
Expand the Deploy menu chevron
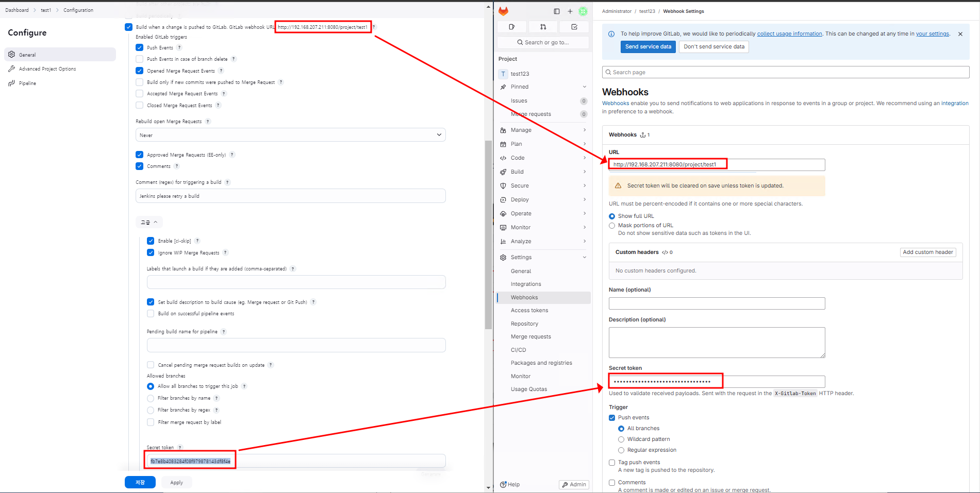pos(585,200)
